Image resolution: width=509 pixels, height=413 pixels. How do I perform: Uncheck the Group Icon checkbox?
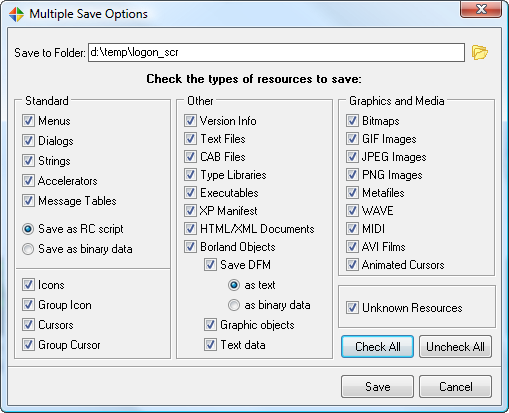coord(28,305)
